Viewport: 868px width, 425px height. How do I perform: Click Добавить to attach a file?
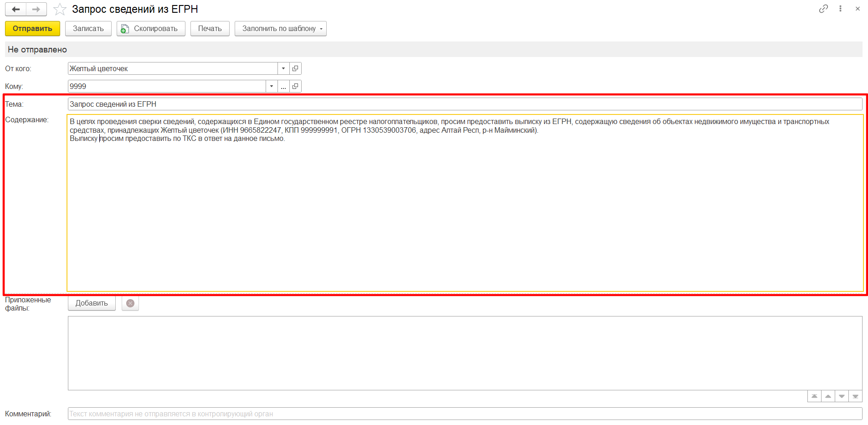(x=92, y=303)
